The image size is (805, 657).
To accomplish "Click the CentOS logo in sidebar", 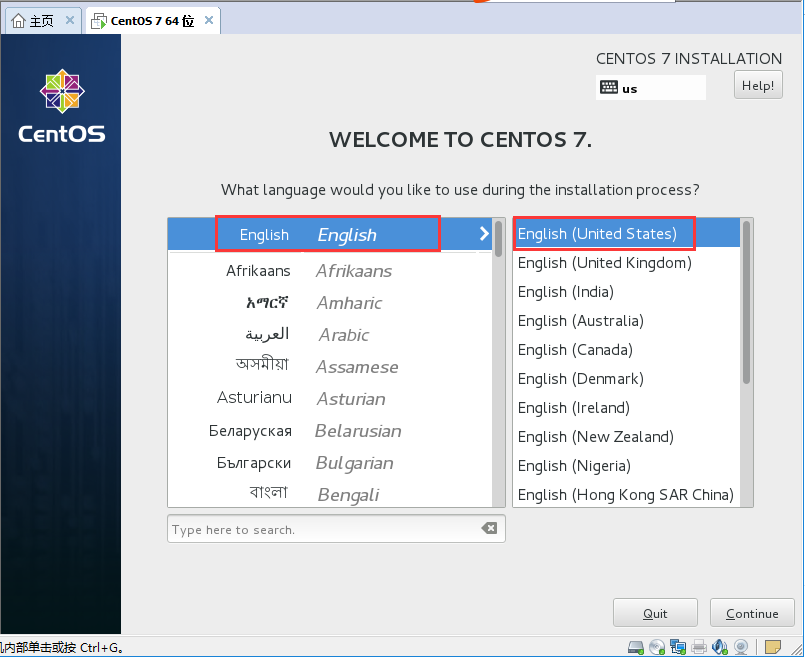I will [x=62, y=106].
